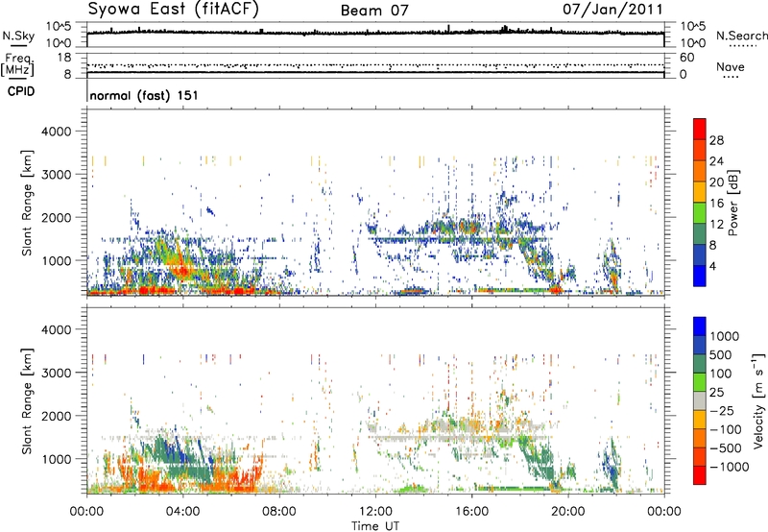Click the 'CPID' label
Image resolution: width=768 pixels, height=532 pixels.
(21, 91)
